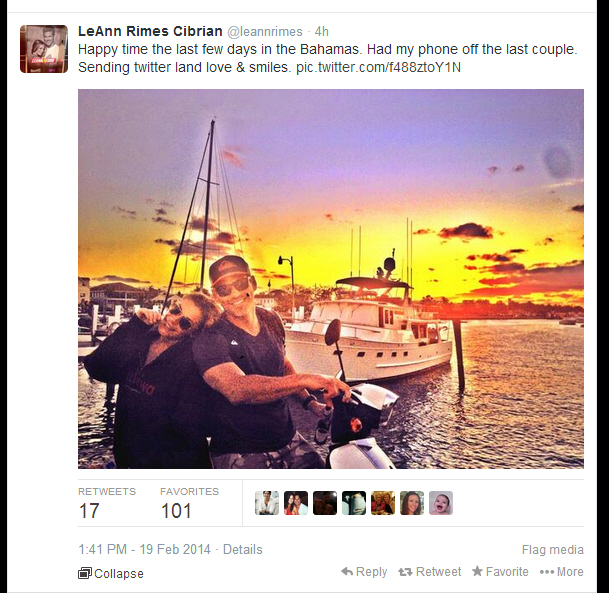Click the Collapse stacked-cards icon
The width and height of the screenshot is (609, 593).
point(85,573)
